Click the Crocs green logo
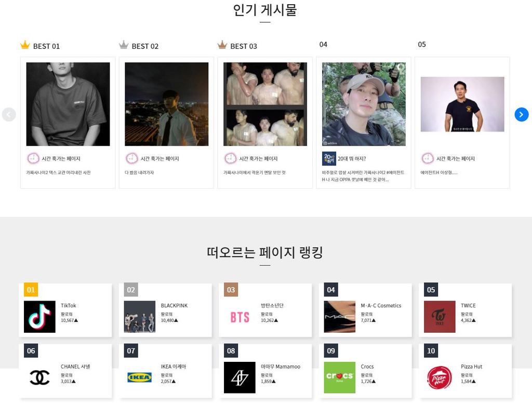Image resolution: width=532 pixels, height=405 pixels. (340, 377)
